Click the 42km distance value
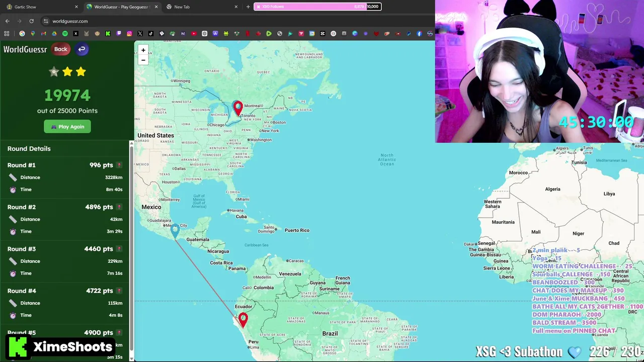The height and width of the screenshot is (362, 644). click(116, 219)
